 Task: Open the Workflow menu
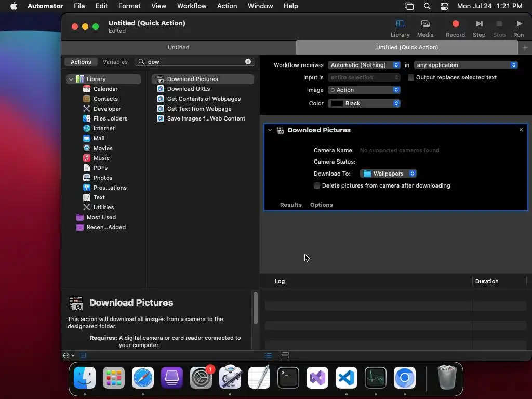192,6
